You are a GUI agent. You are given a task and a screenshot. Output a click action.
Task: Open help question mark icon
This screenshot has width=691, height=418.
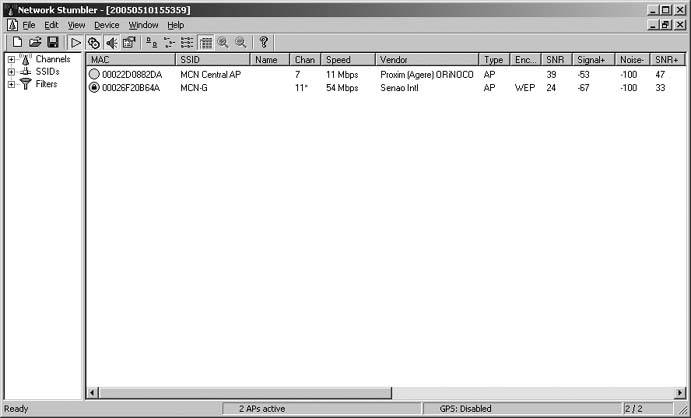[x=264, y=42]
